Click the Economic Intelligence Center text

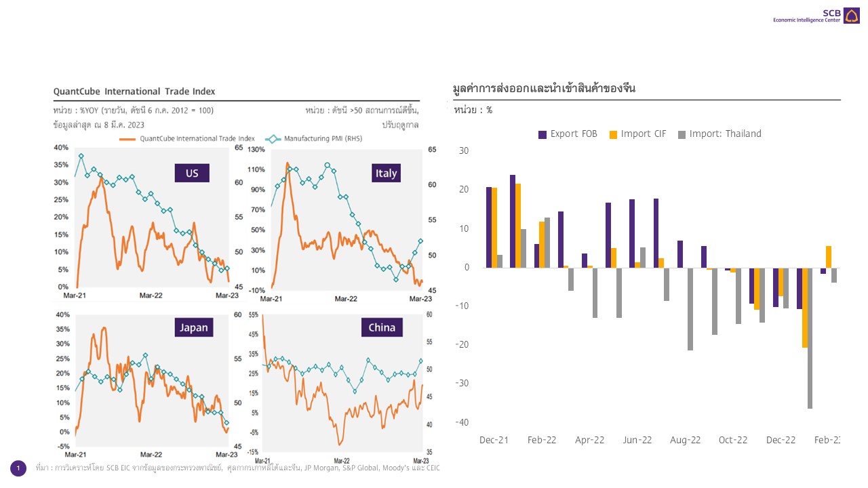806,20
